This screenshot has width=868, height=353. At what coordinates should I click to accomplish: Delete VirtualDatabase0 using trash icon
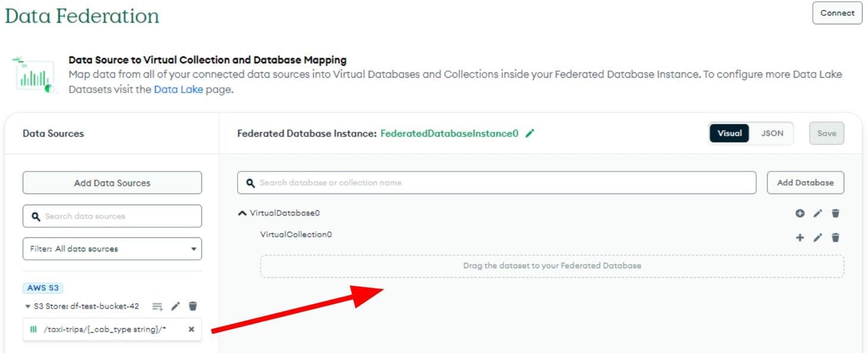[835, 214]
